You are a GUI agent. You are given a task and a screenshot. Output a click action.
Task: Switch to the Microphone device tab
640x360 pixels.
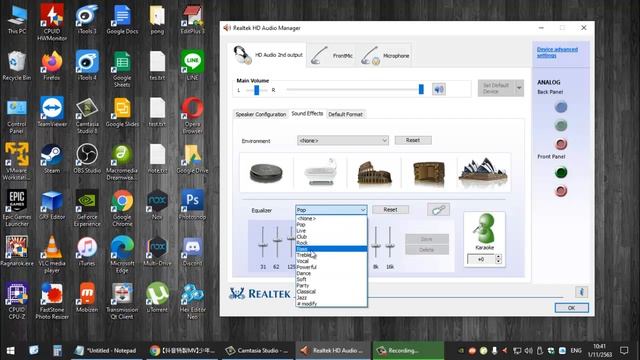point(385,55)
